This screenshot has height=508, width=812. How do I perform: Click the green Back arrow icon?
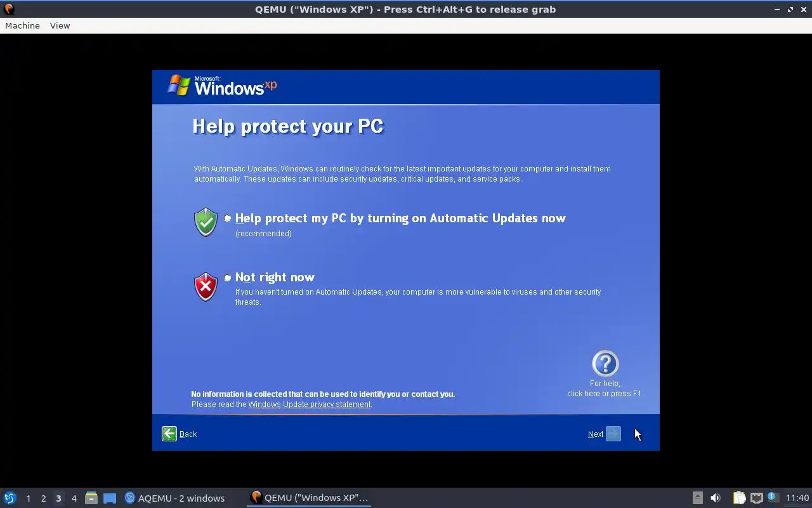coord(169,434)
